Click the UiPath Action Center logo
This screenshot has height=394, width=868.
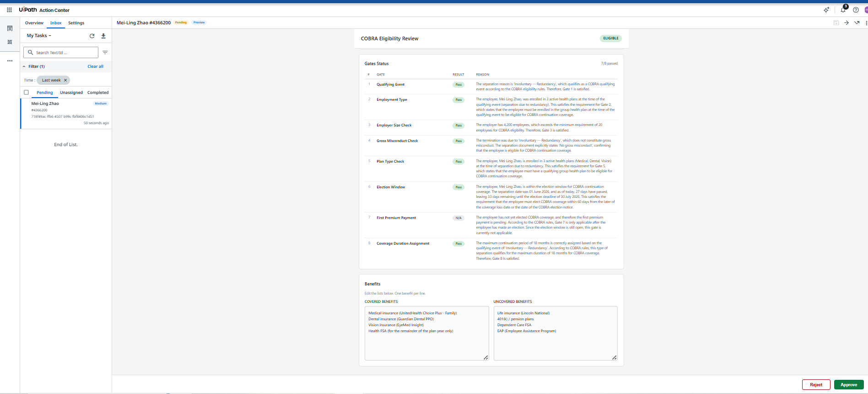pyautogui.click(x=44, y=10)
